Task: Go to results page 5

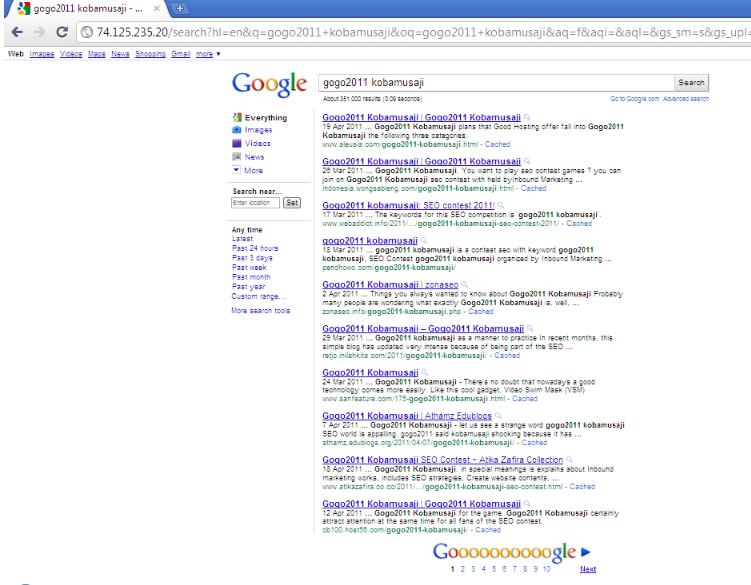Action: (x=494, y=569)
